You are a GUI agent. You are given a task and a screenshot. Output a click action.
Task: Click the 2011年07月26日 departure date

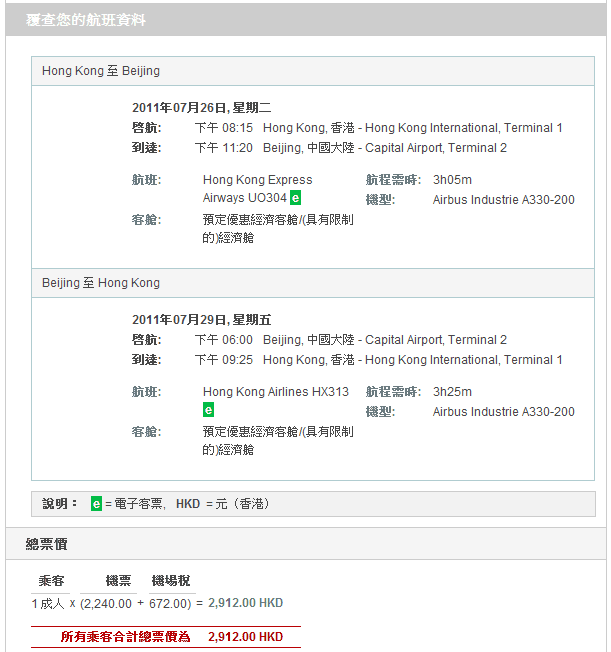[x=201, y=108]
